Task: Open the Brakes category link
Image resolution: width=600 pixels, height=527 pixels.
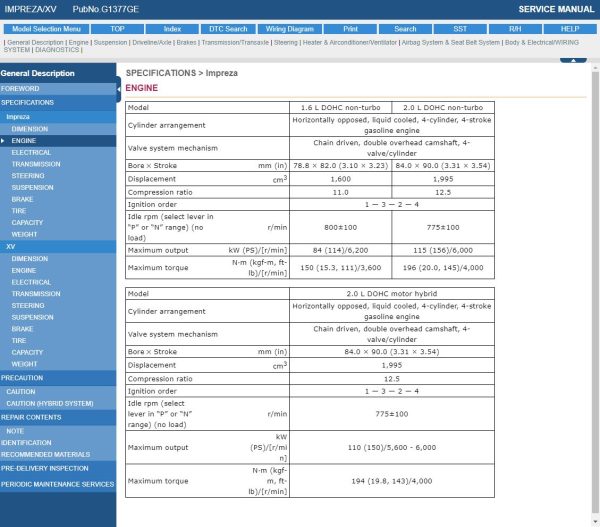Action: [x=186, y=42]
